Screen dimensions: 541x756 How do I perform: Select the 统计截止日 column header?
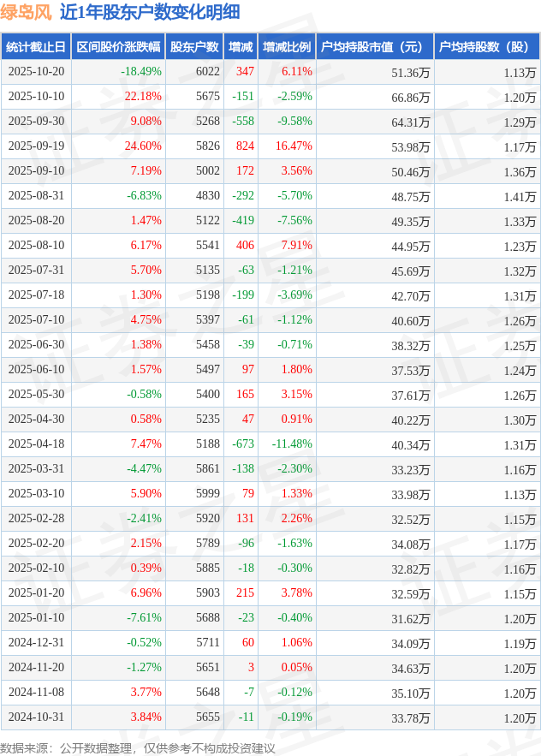(x=36, y=47)
